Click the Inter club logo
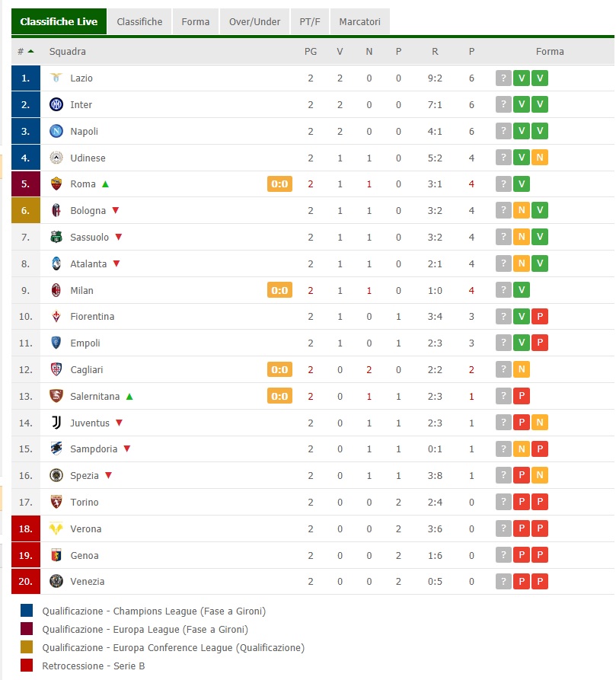 [x=56, y=104]
